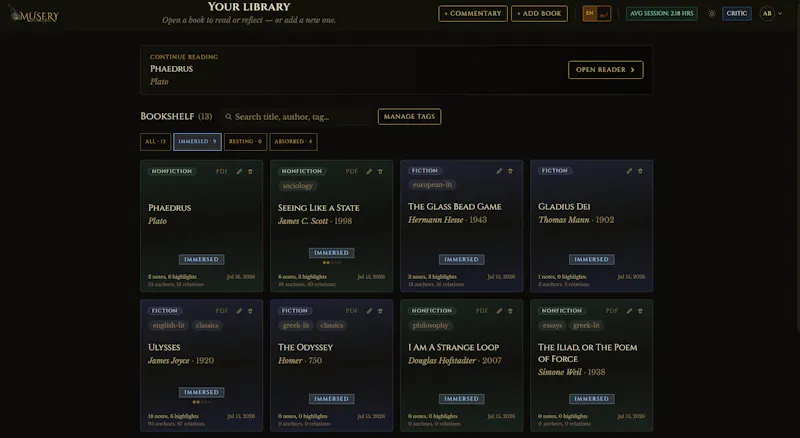800x438 pixels.
Task: Filter by the philosophy tag
Action: 431,325
